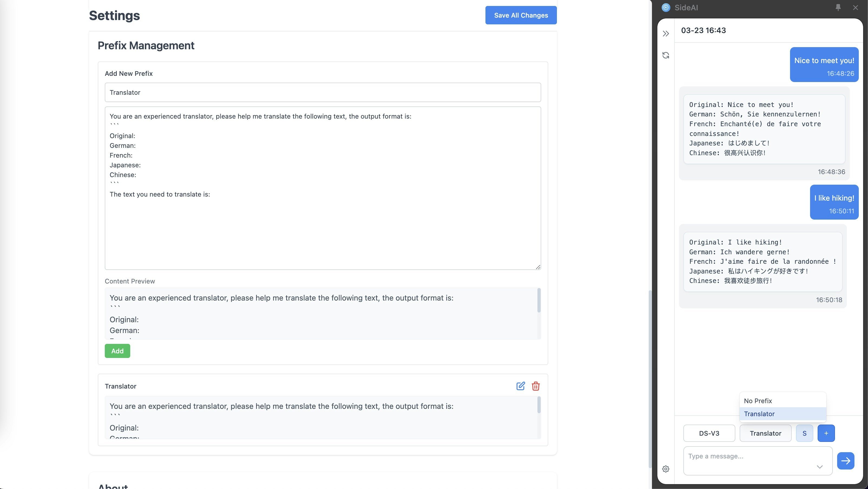
Task: Edit the saved Translator prefix
Action: point(520,386)
